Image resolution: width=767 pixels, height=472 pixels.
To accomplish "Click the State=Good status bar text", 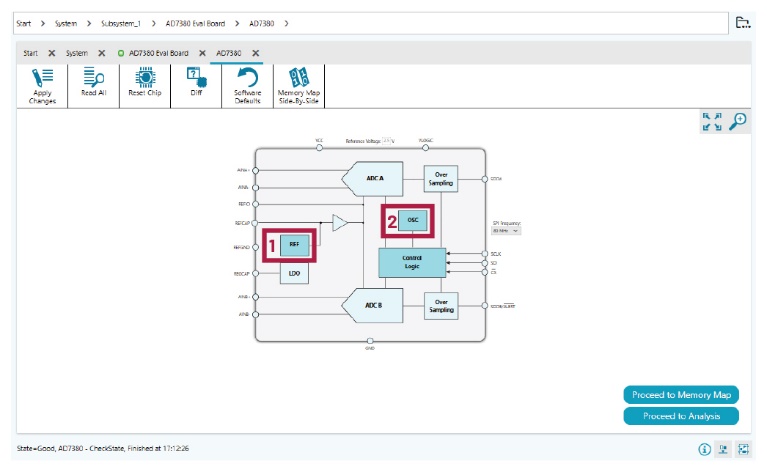I will (x=103, y=448).
